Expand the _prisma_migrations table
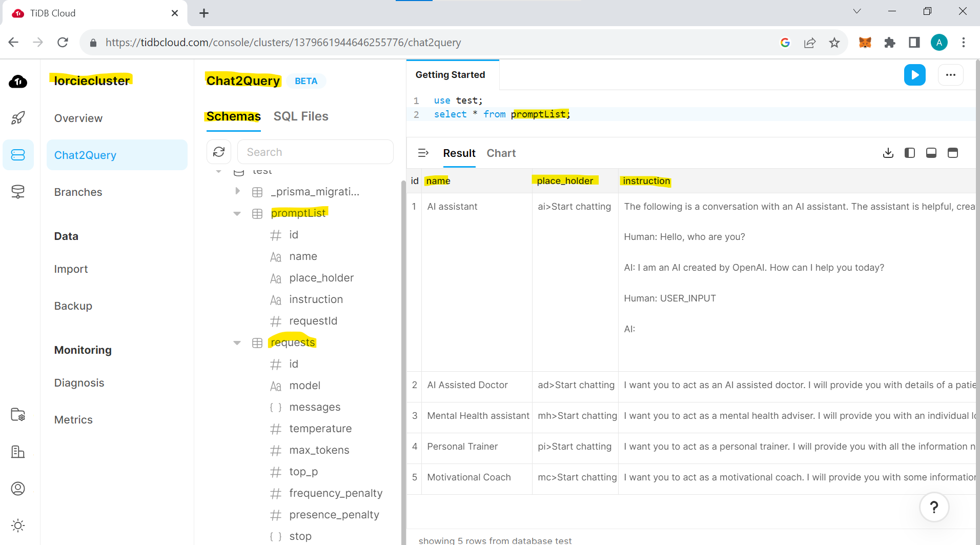The width and height of the screenshot is (980, 545). [x=237, y=191]
